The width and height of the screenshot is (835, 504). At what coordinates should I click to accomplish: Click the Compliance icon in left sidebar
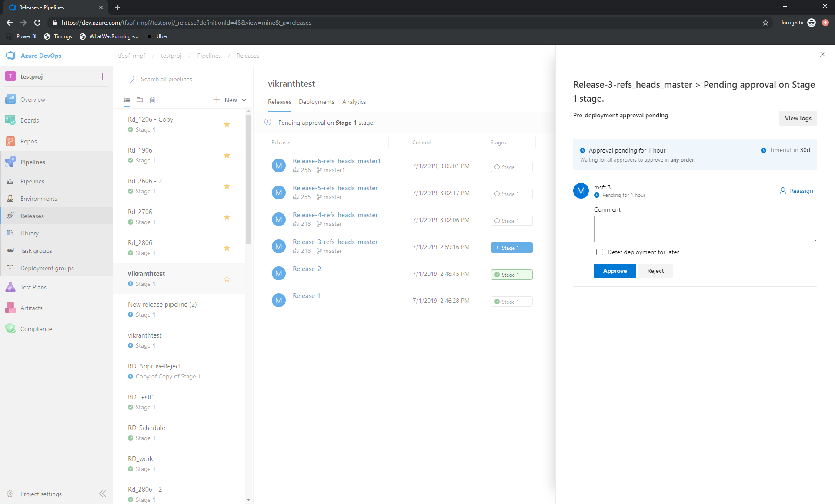coord(10,329)
